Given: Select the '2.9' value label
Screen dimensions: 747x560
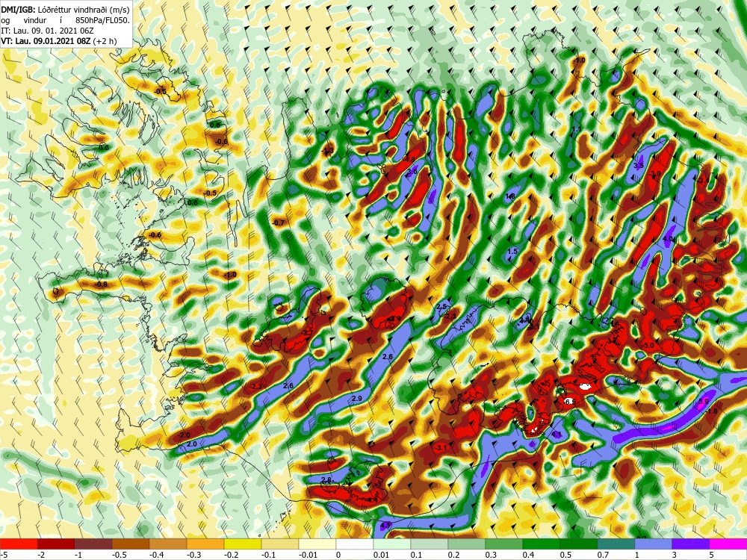Looking at the screenshot, I should pyautogui.click(x=357, y=399).
